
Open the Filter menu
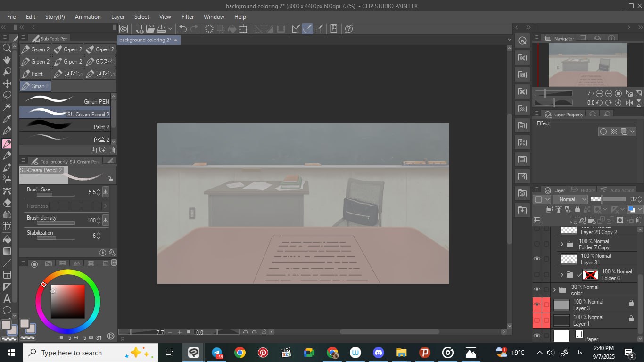188,16
